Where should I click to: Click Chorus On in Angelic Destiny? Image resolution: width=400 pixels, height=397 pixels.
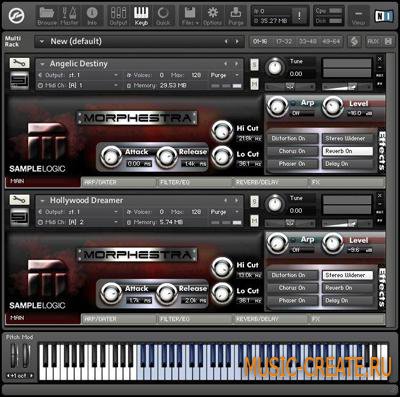tap(293, 151)
